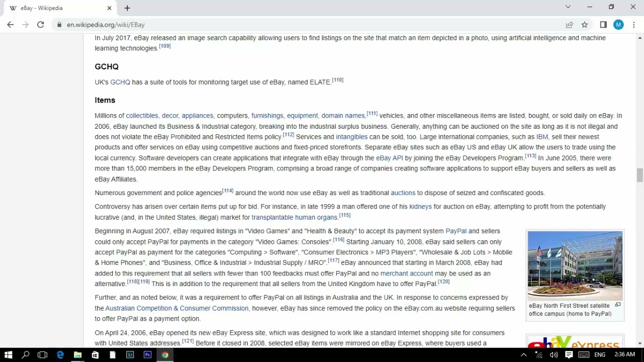
Task: Share this page icon
Action: click(569, 25)
